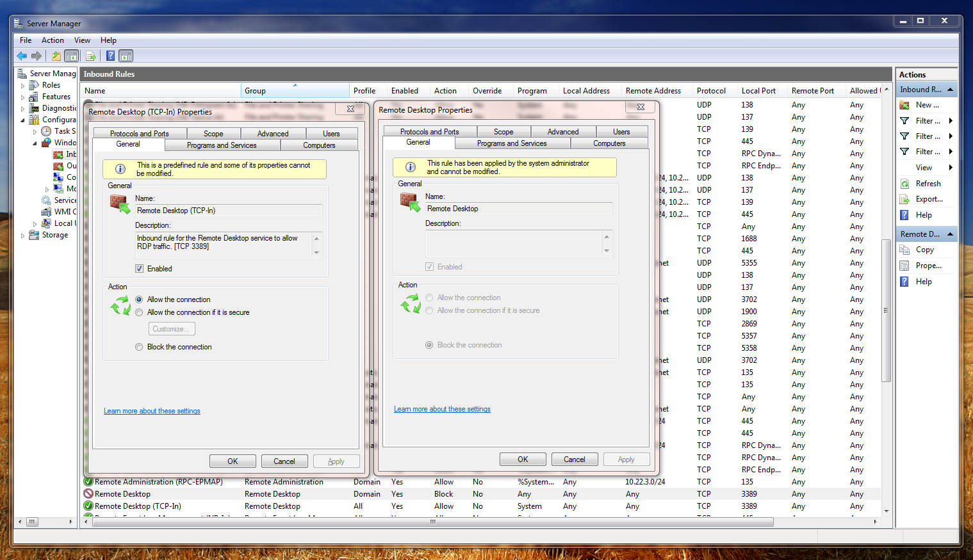This screenshot has height=560, width=973.
Task: Click the back navigation arrow in the toolbar
Action: [x=21, y=56]
